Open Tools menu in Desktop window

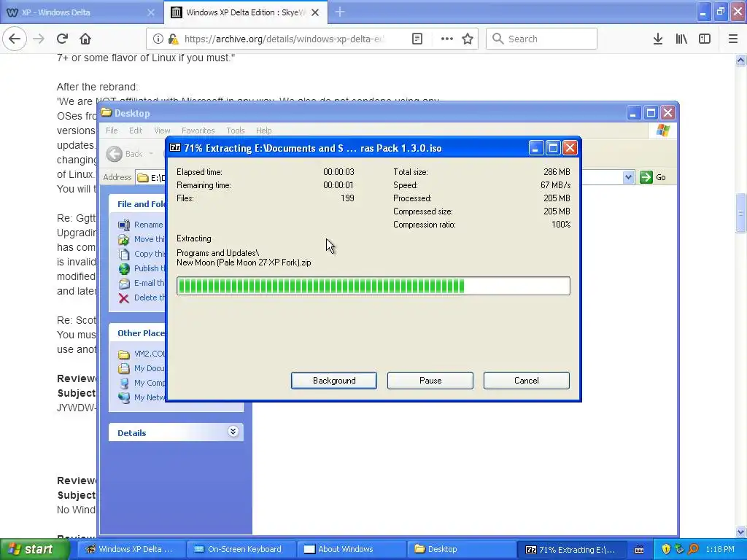pos(236,131)
